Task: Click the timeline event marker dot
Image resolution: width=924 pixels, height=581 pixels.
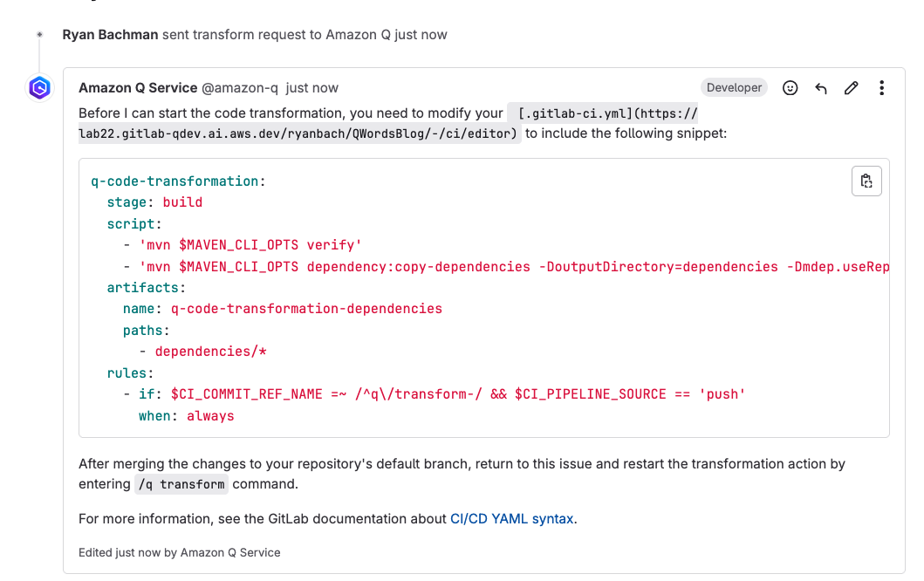Action: coord(39,34)
